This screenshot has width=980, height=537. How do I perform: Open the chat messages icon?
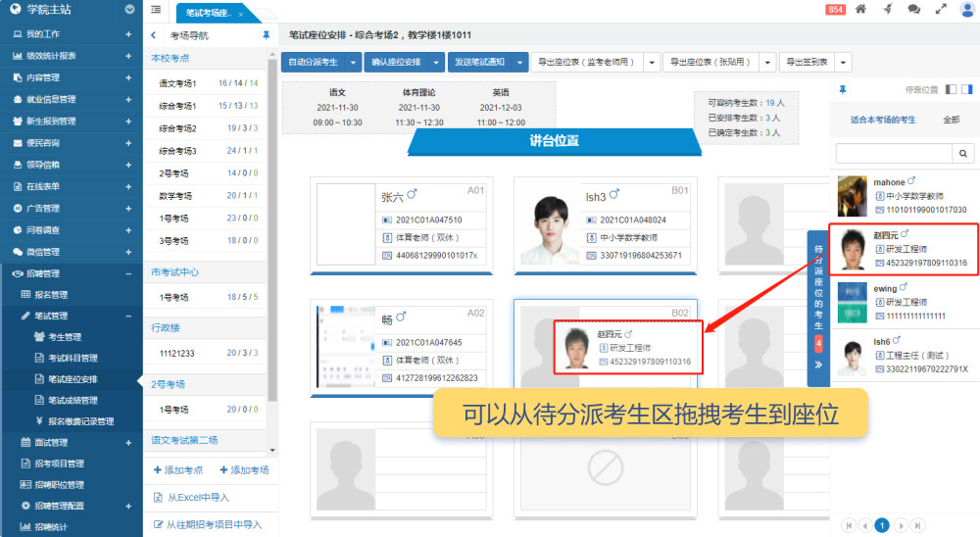coord(913,10)
